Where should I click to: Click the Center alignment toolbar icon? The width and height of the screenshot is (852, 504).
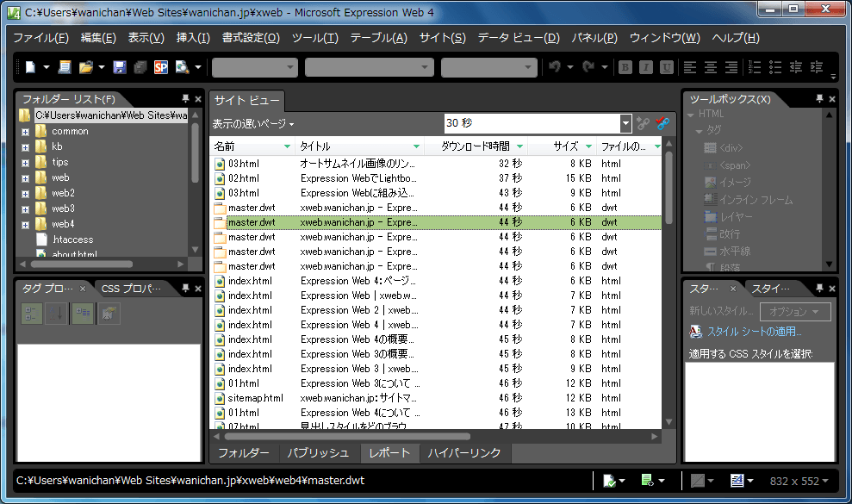point(711,67)
